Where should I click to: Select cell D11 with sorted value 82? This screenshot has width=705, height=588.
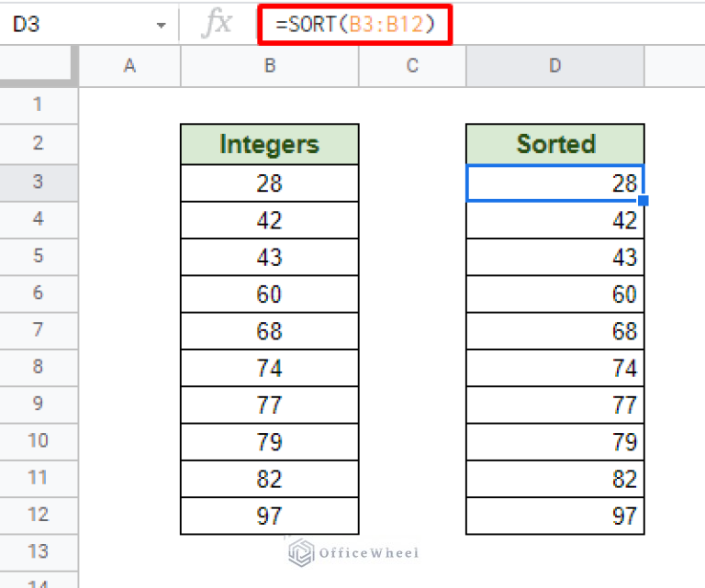(555, 479)
